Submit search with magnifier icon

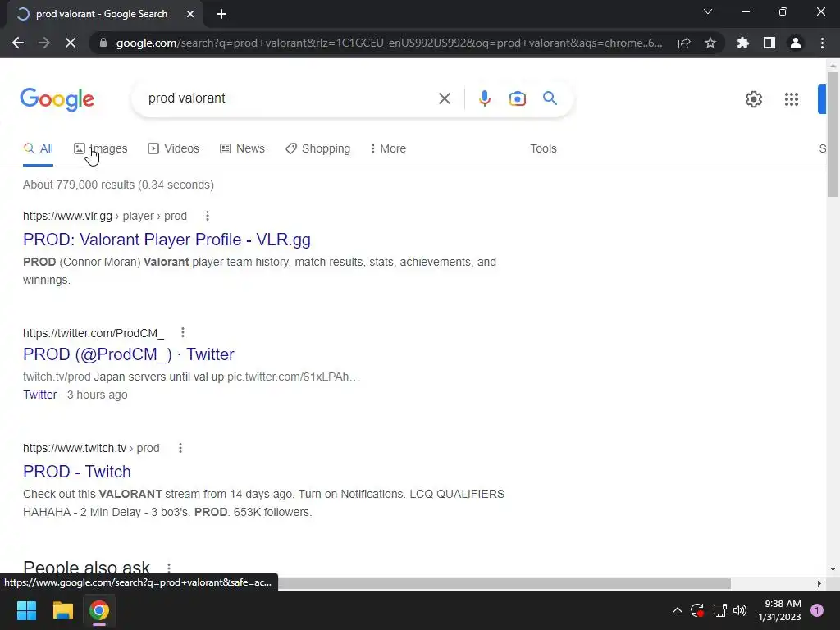pyautogui.click(x=550, y=98)
